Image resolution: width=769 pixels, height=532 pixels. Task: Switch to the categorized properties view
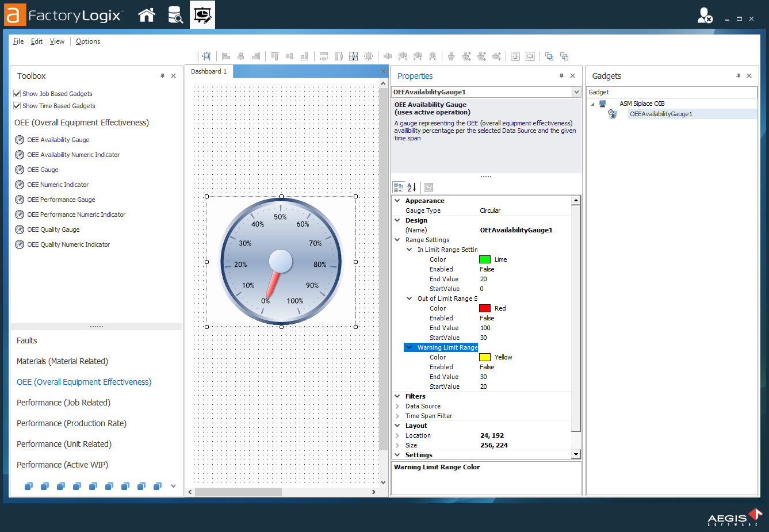[x=398, y=187]
